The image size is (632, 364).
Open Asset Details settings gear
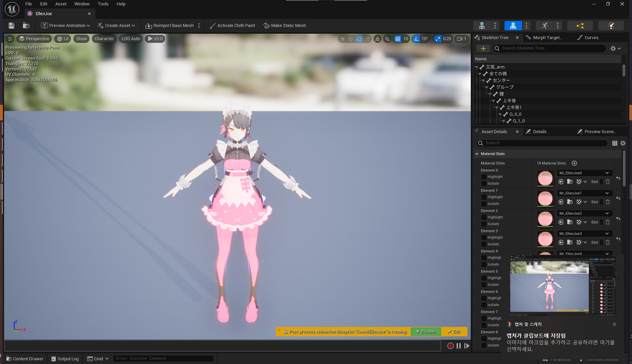coord(623,143)
